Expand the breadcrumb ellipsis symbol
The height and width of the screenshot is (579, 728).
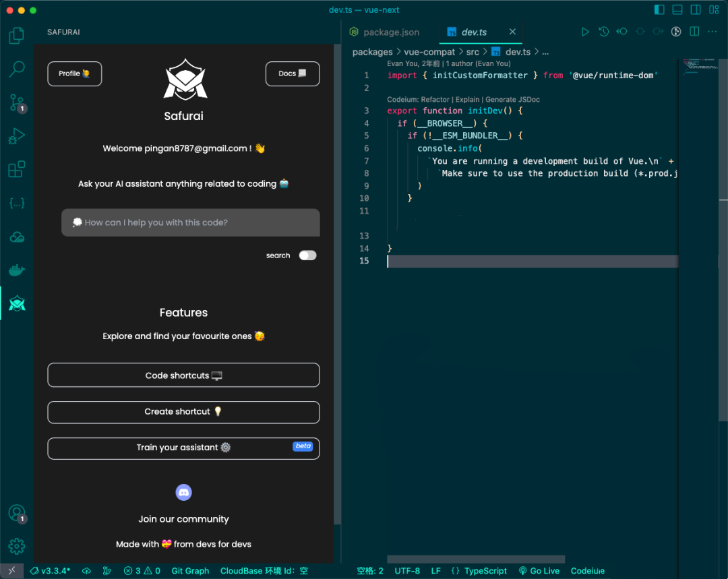(545, 52)
